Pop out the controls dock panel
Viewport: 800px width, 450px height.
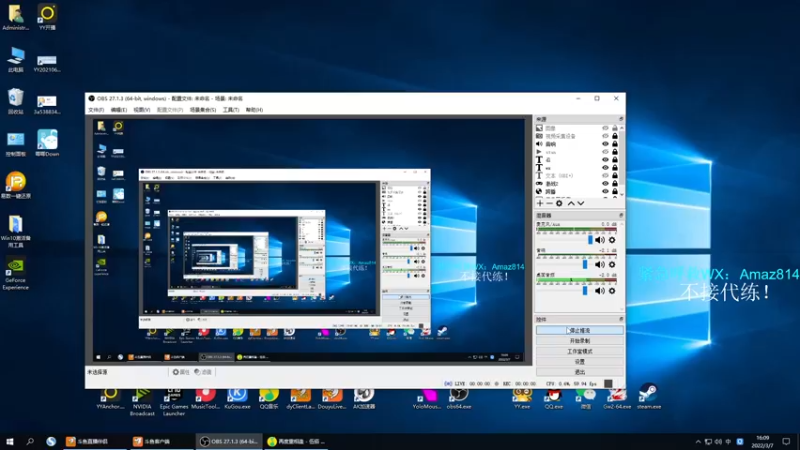click(x=621, y=319)
